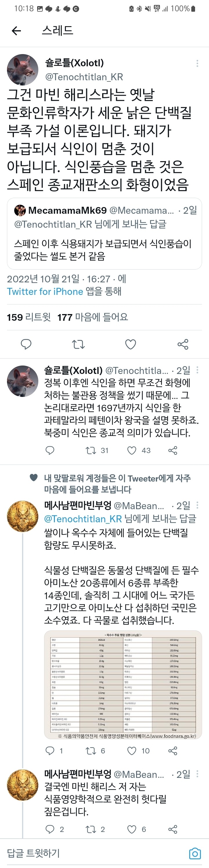
Task: Retweet the main Xolotl tweet
Action: pyautogui.click(x=78, y=344)
